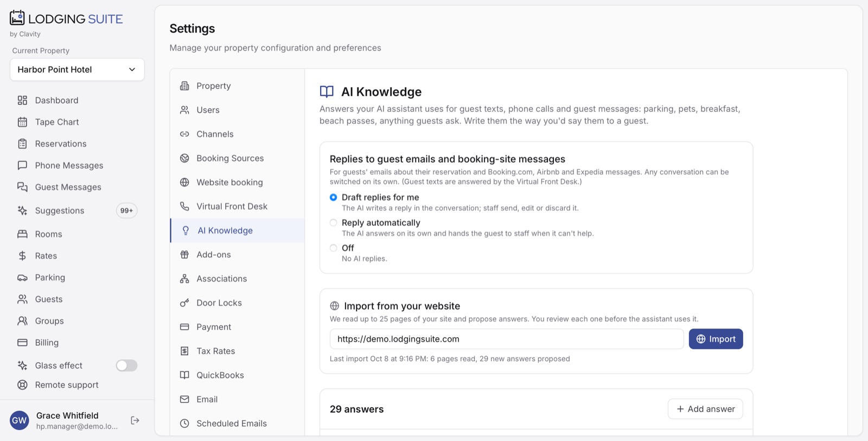868x441 pixels.
Task: Click the Suggestions sparkle icon
Action: click(22, 211)
